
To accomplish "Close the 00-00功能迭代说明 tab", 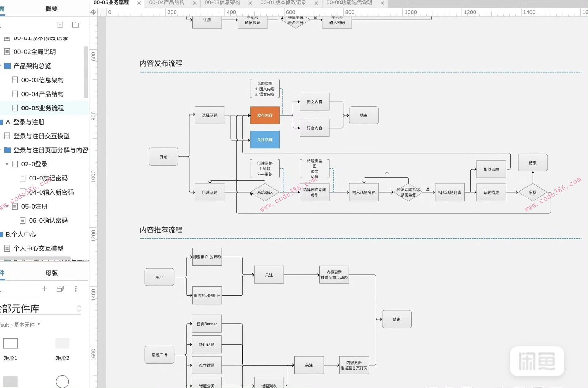I will coord(383,3).
